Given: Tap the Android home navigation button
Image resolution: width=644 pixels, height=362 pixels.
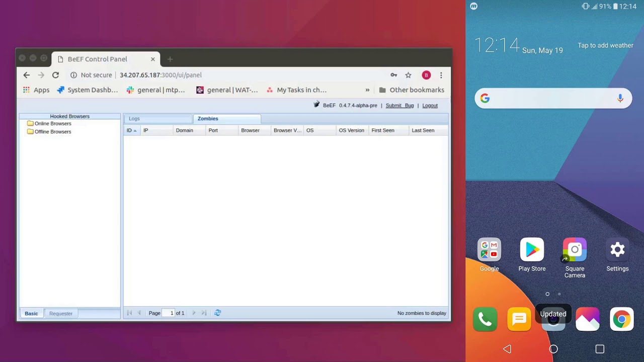Looking at the screenshot, I should point(553,349).
